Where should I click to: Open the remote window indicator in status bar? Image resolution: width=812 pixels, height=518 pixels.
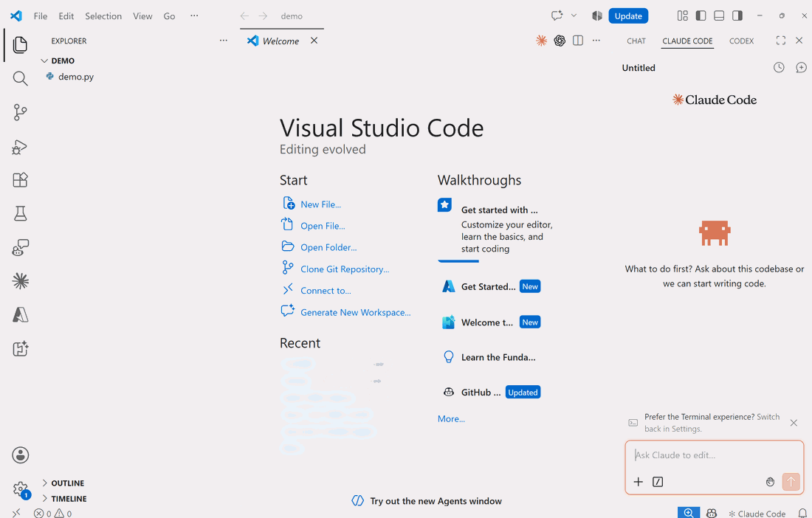(x=16, y=514)
